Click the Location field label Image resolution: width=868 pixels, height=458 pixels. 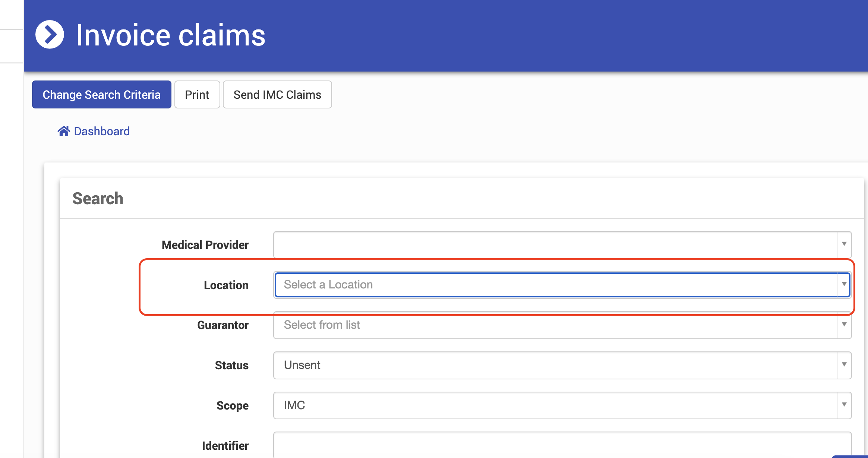(226, 285)
